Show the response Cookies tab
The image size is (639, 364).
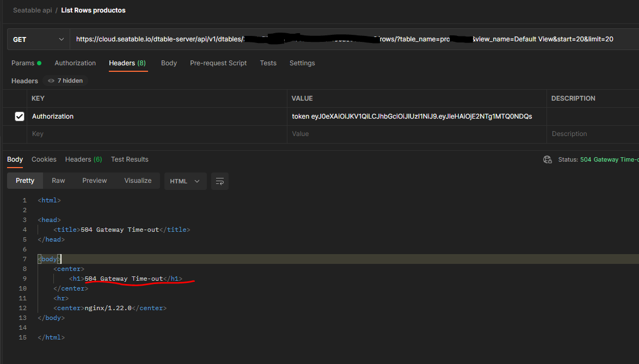tap(44, 159)
